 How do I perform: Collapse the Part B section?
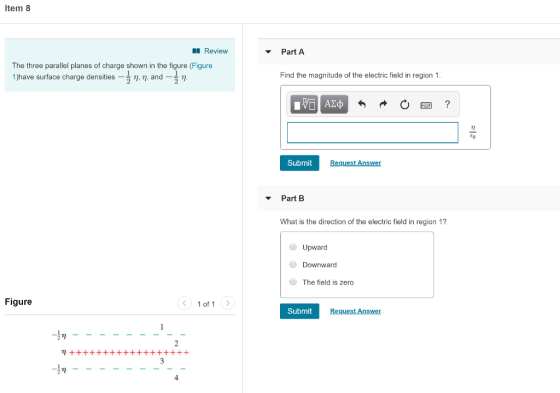point(268,198)
